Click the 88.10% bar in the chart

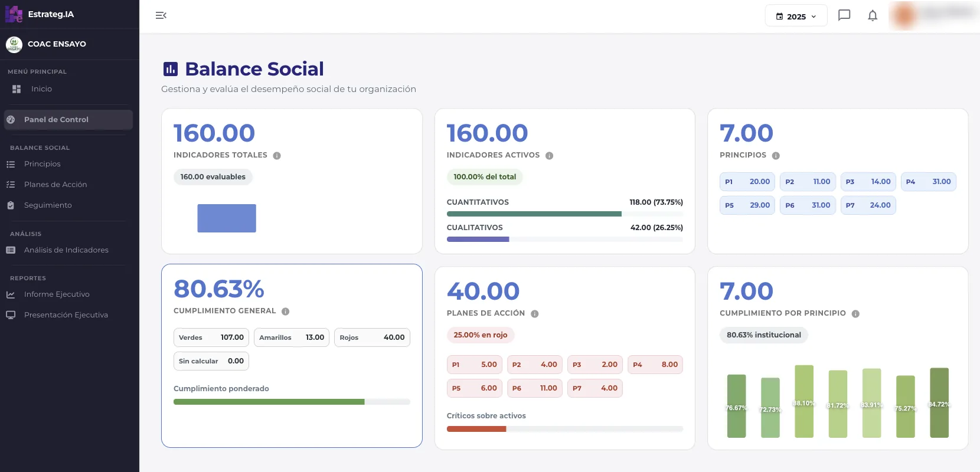(804, 401)
